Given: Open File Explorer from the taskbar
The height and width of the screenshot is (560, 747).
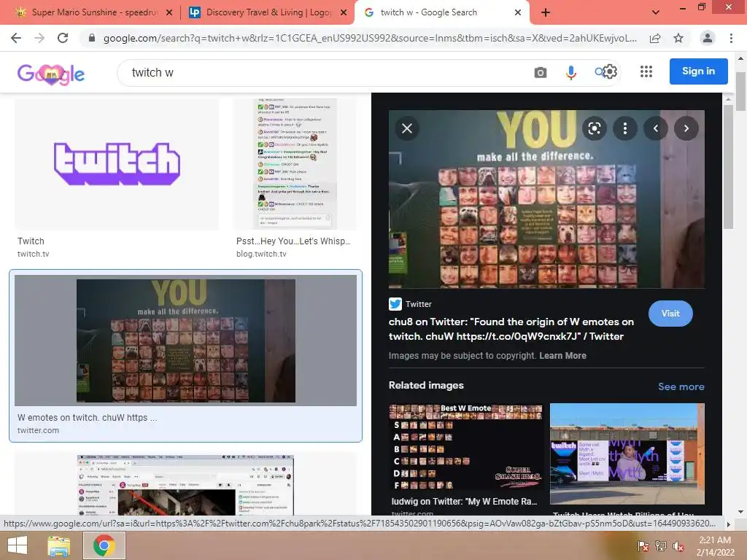Looking at the screenshot, I should coord(58,545).
